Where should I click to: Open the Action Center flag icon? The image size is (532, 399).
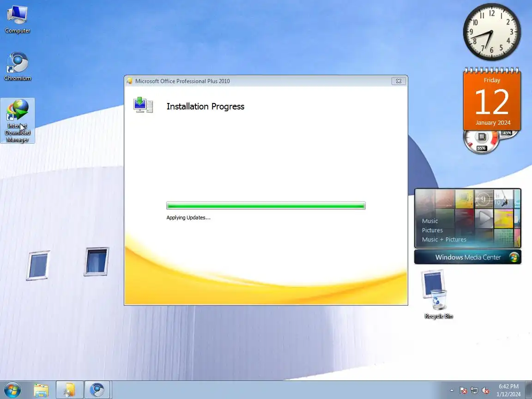463,391
